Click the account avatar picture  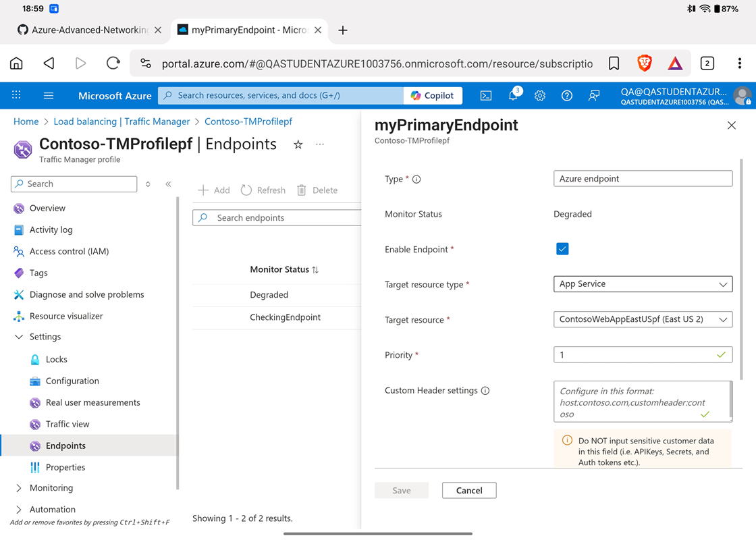coord(742,95)
